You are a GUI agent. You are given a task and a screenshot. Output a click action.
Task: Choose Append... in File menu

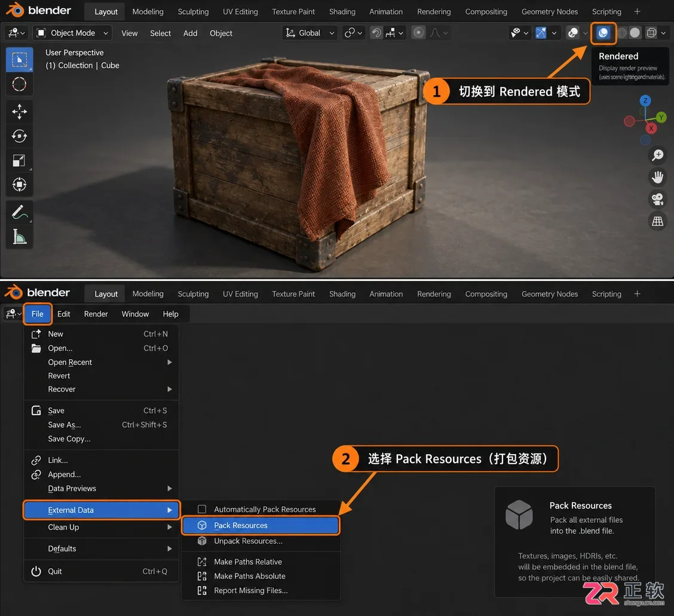(x=102, y=474)
